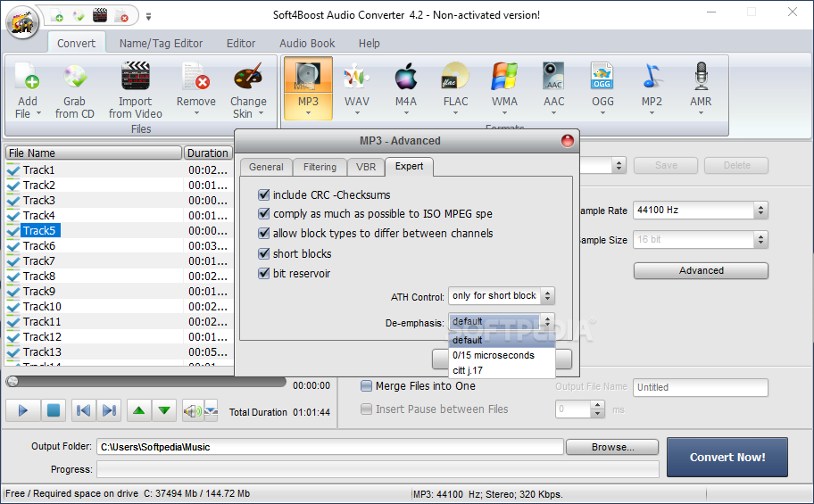Toggle short blocks checkbox
This screenshot has height=504, width=814.
(x=263, y=253)
